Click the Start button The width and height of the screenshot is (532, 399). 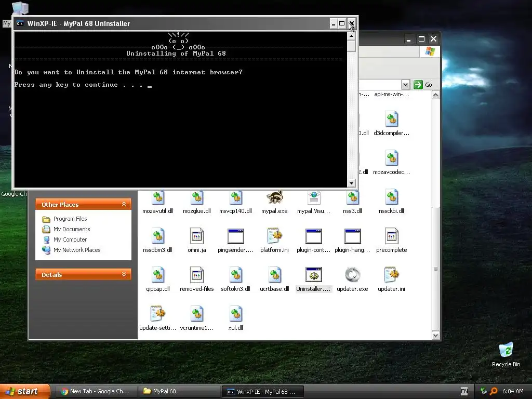point(25,391)
